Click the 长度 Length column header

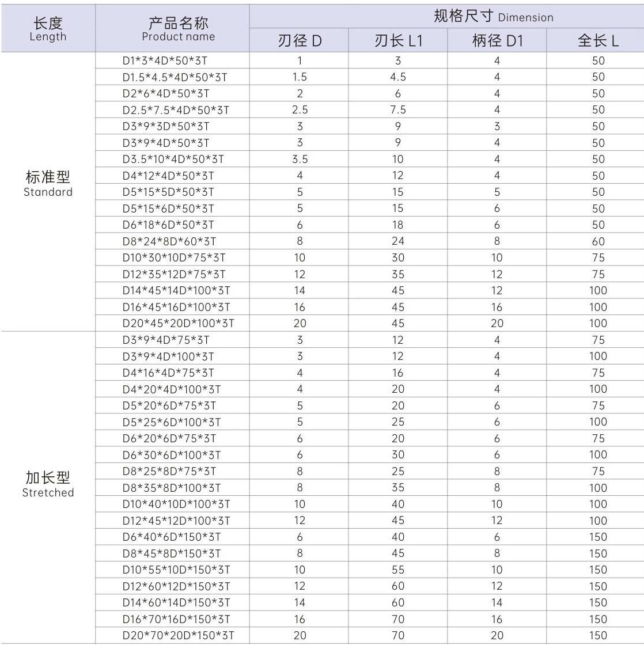(x=48, y=29)
